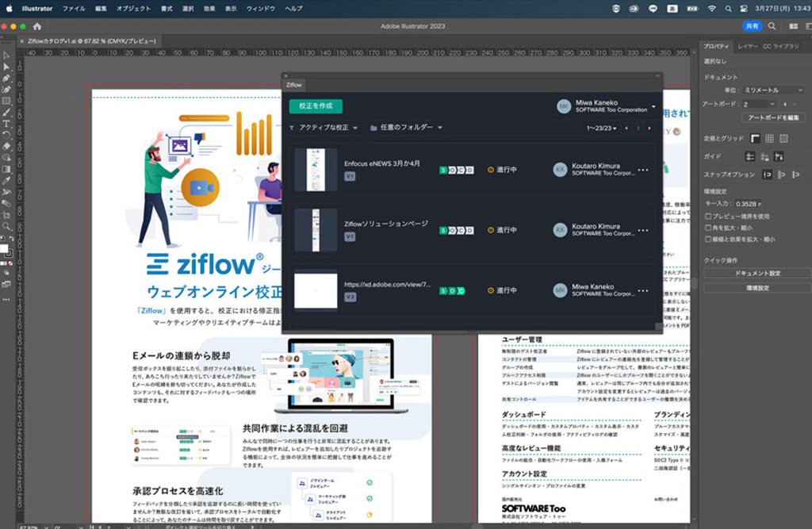The width and height of the screenshot is (812, 529).
Task: Select the Shape Builder tool
Action: (6, 158)
